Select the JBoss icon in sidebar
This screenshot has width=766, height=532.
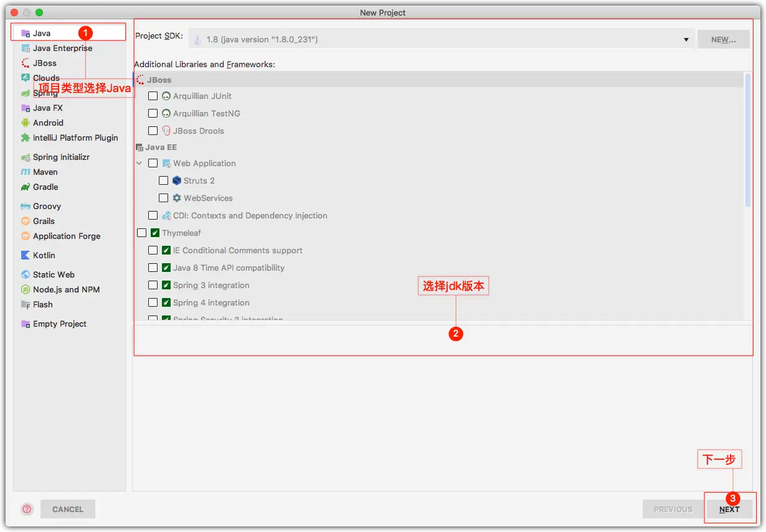(x=26, y=63)
